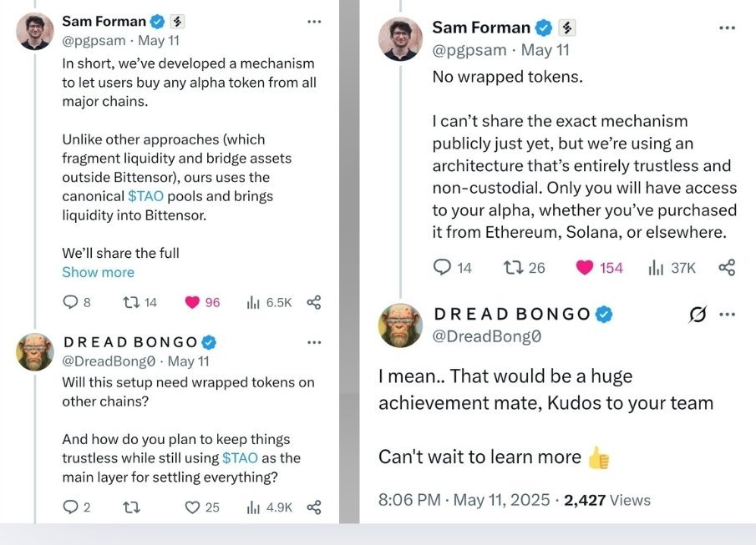The width and height of the screenshot is (756, 545).
Task: Share the tweet with 4.9K views
Action: click(314, 507)
